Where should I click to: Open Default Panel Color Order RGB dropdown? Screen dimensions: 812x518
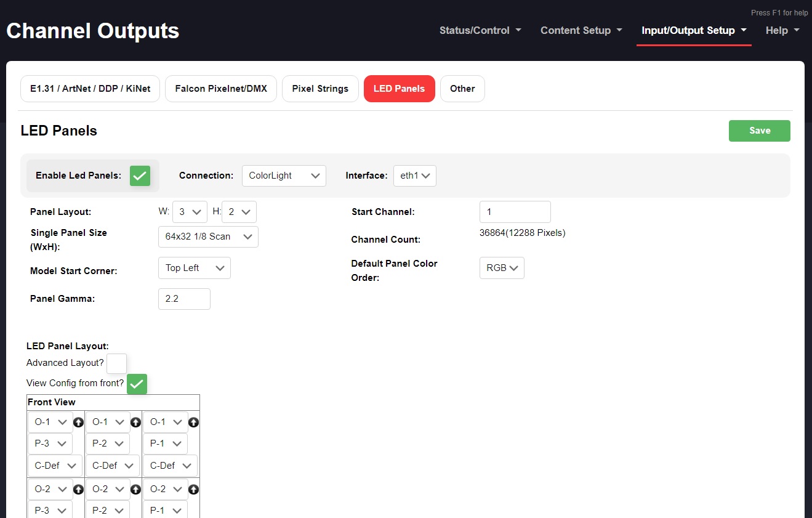[x=502, y=268]
